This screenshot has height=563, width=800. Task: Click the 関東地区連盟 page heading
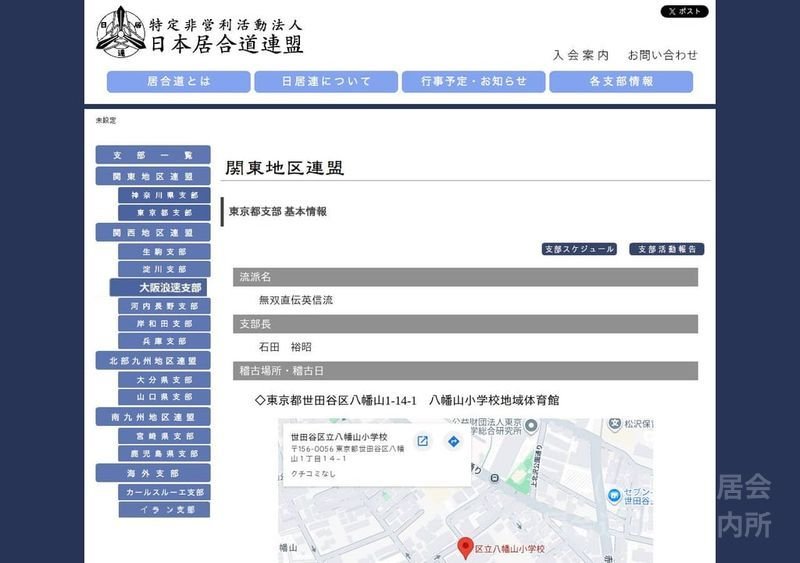285,168
